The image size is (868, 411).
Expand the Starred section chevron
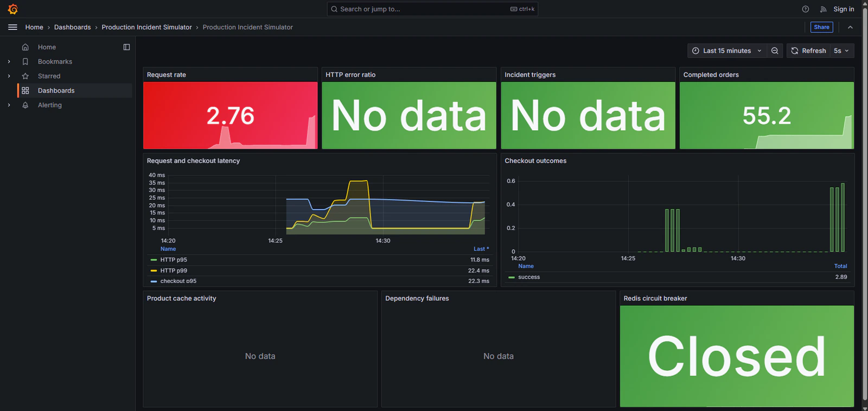click(9, 76)
